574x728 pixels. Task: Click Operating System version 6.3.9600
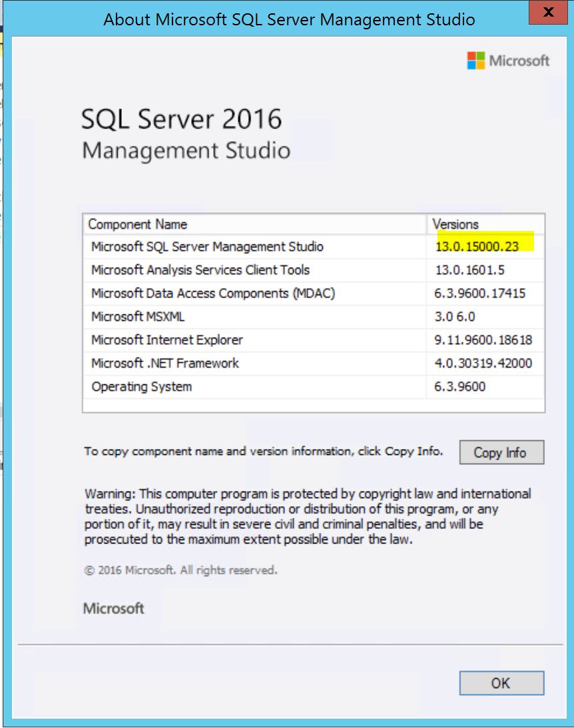[460, 387]
